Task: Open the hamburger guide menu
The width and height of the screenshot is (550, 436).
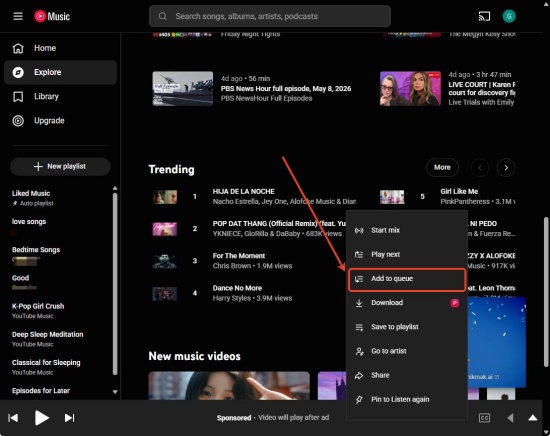Action: coord(18,16)
